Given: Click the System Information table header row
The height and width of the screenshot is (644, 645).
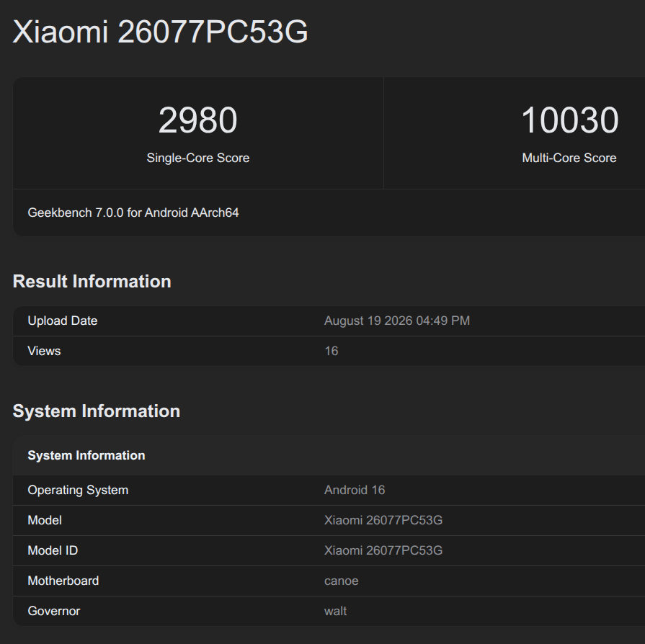Looking at the screenshot, I should point(329,455).
